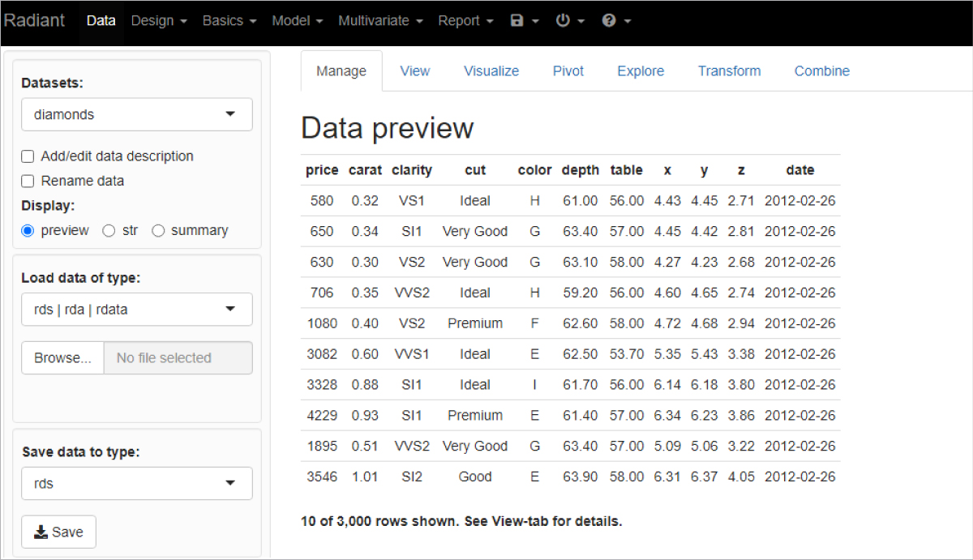Click the download icon on the Save button

(41, 532)
